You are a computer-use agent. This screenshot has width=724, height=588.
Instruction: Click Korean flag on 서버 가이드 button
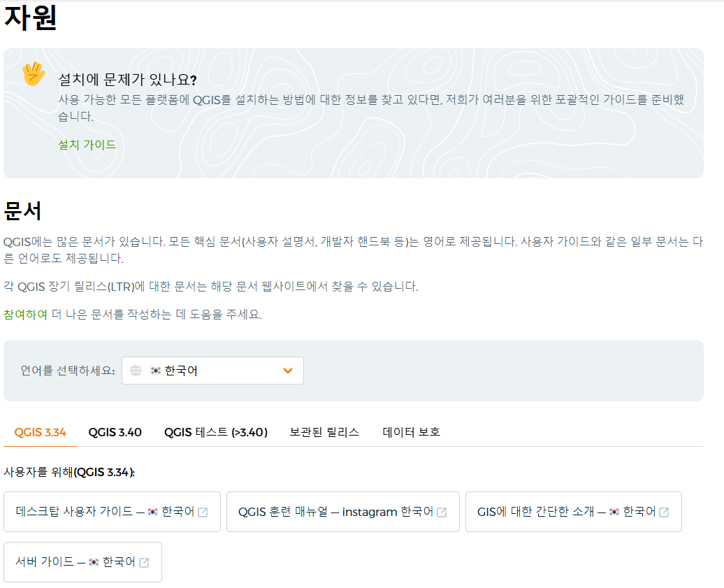(94, 562)
